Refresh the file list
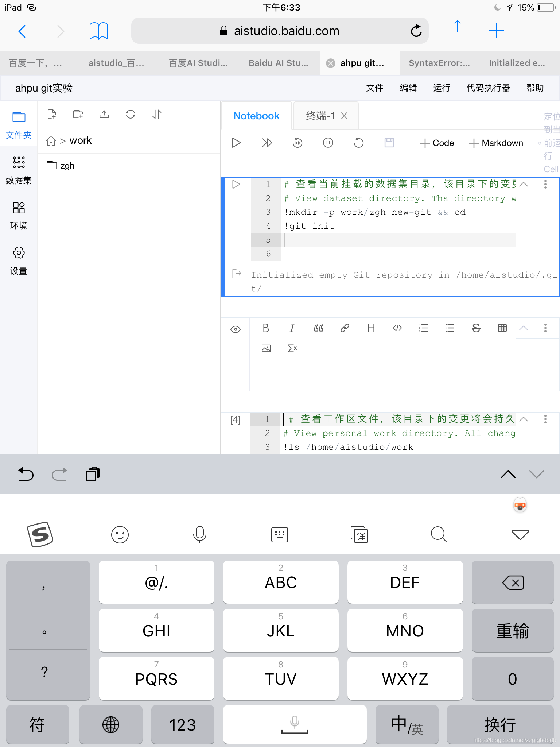 pos(131,114)
